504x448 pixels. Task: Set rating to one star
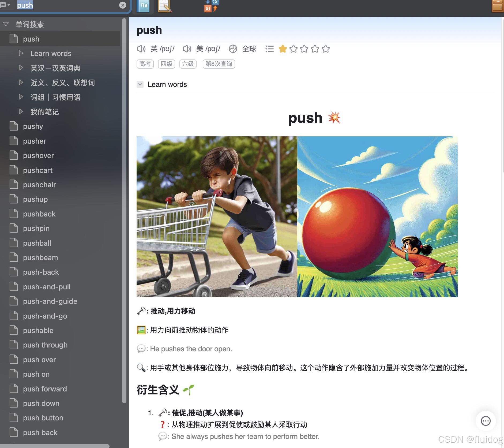[x=283, y=49]
